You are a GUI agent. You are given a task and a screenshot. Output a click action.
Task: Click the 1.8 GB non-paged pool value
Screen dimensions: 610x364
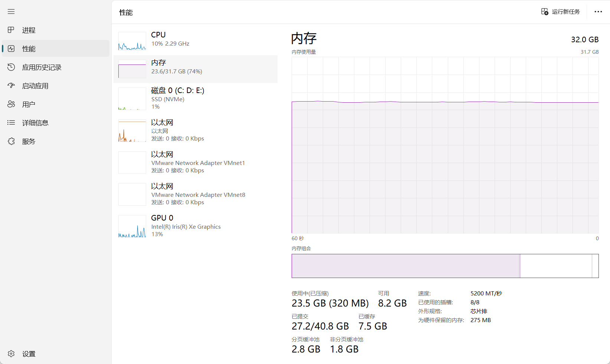(344, 349)
